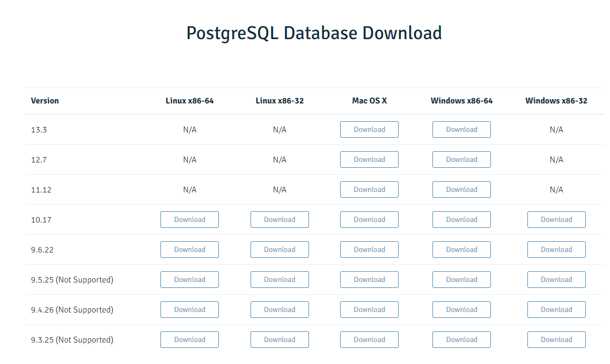Click the Mac OS X column header

tap(369, 101)
